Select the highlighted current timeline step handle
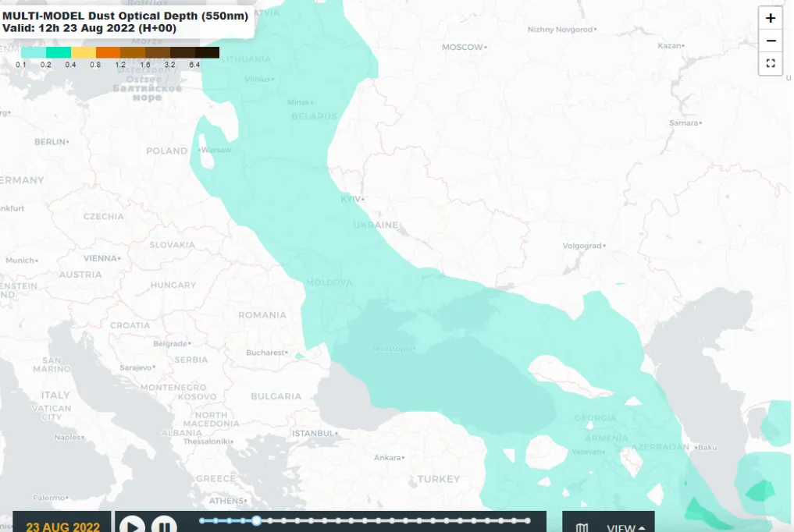Viewport: 794px width, 532px height. point(257,520)
